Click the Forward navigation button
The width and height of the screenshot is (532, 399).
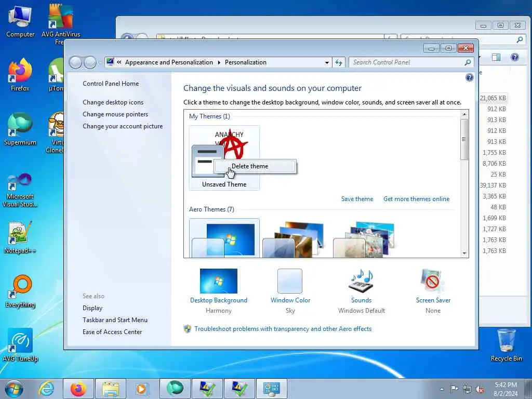click(90, 62)
